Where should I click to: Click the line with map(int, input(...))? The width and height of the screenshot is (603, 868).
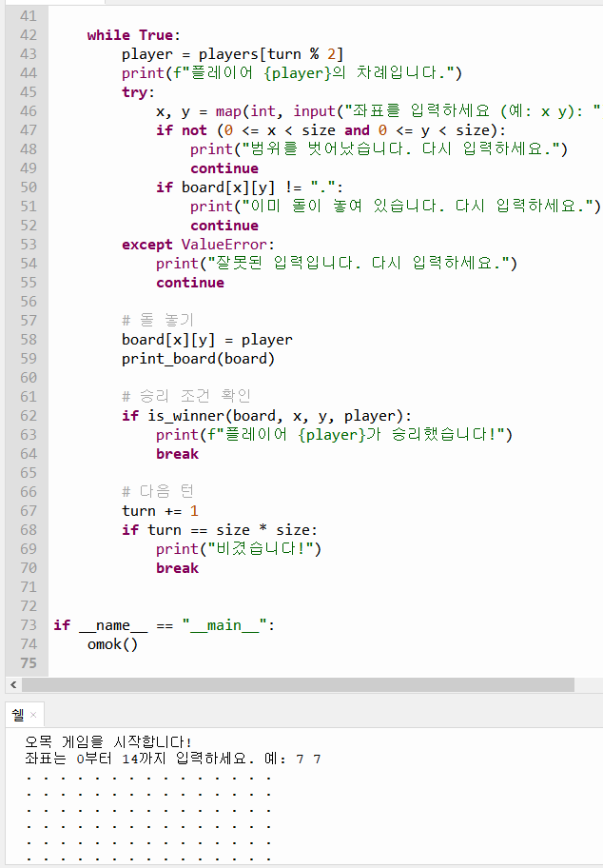coord(379,111)
